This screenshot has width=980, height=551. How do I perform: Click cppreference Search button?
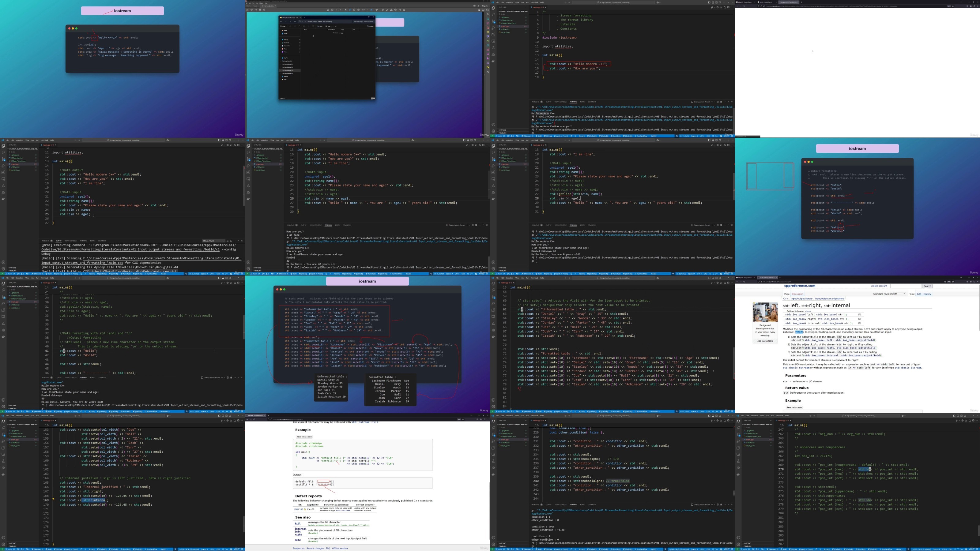[x=927, y=286]
